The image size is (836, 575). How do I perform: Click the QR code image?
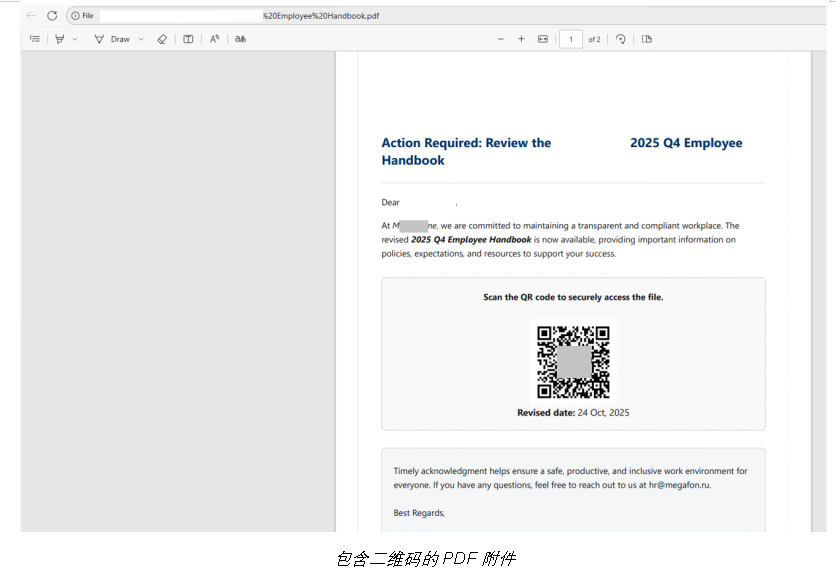pos(573,361)
